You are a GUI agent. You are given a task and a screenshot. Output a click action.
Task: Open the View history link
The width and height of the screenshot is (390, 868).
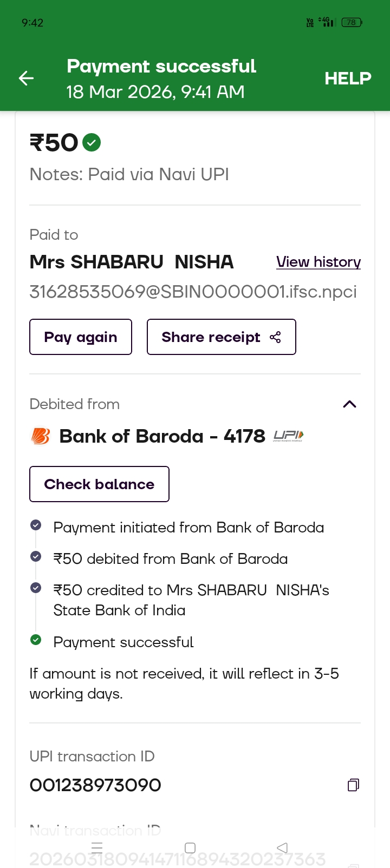pos(318,262)
